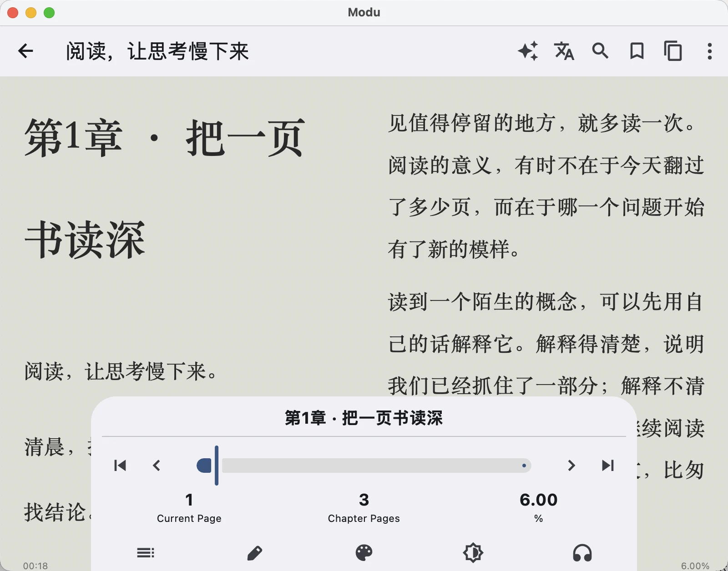Click the Current Page value 1
The image size is (728, 571).
point(189,500)
